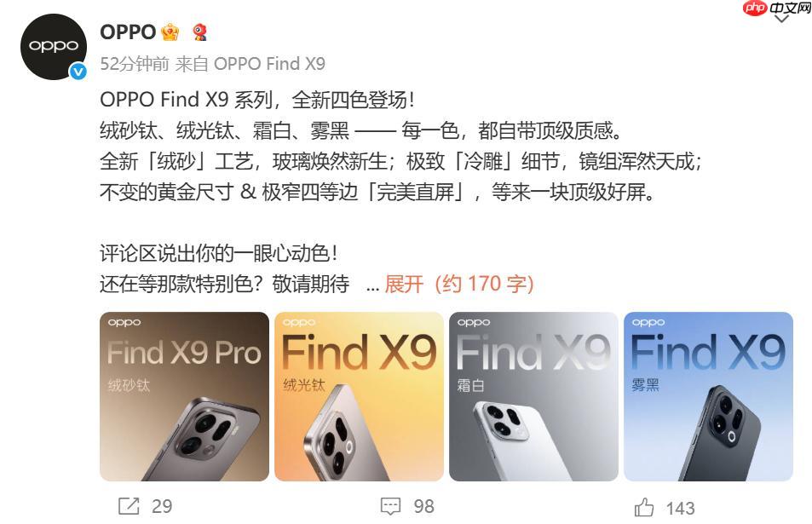Image resolution: width=812 pixels, height=524 pixels.
Task: Open the post options chevron at top right
Action: [x=781, y=19]
